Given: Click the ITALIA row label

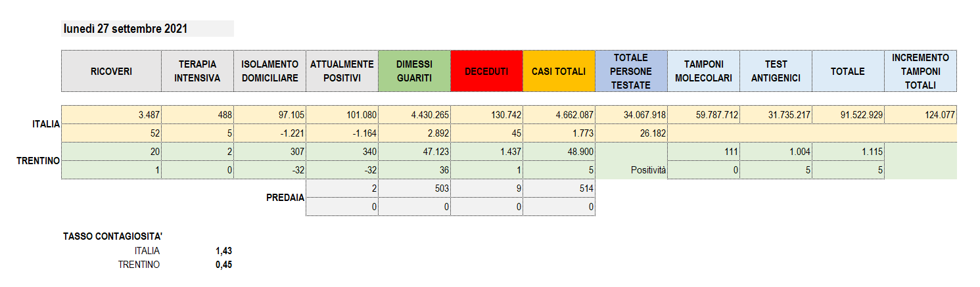Looking at the screenshot, I should 46,123.
